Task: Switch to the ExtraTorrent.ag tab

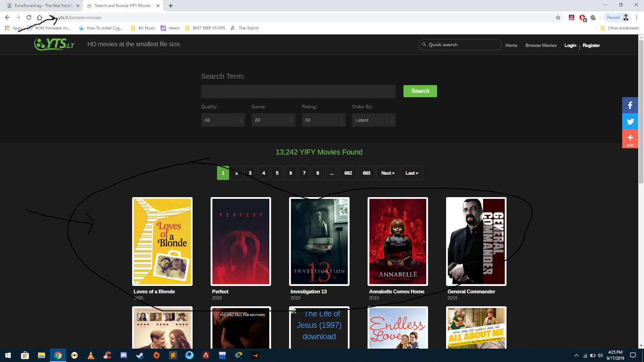Action: (x=40, y=6)
